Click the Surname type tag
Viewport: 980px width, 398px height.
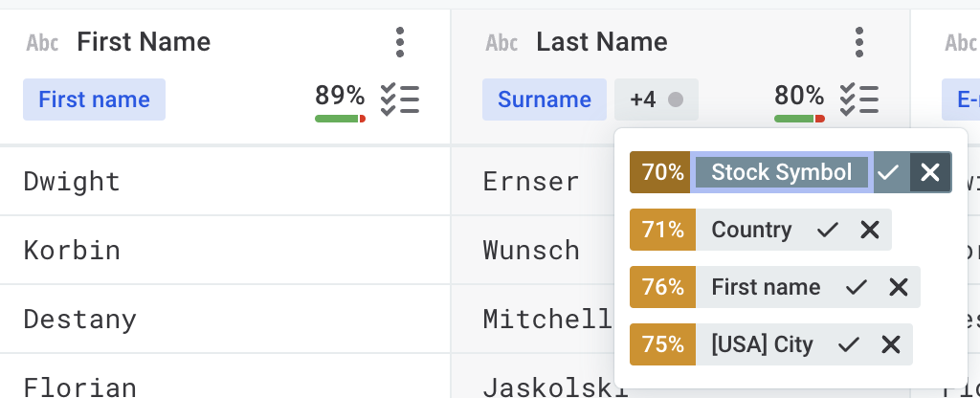pyautogui.click(x=545, y=99)
